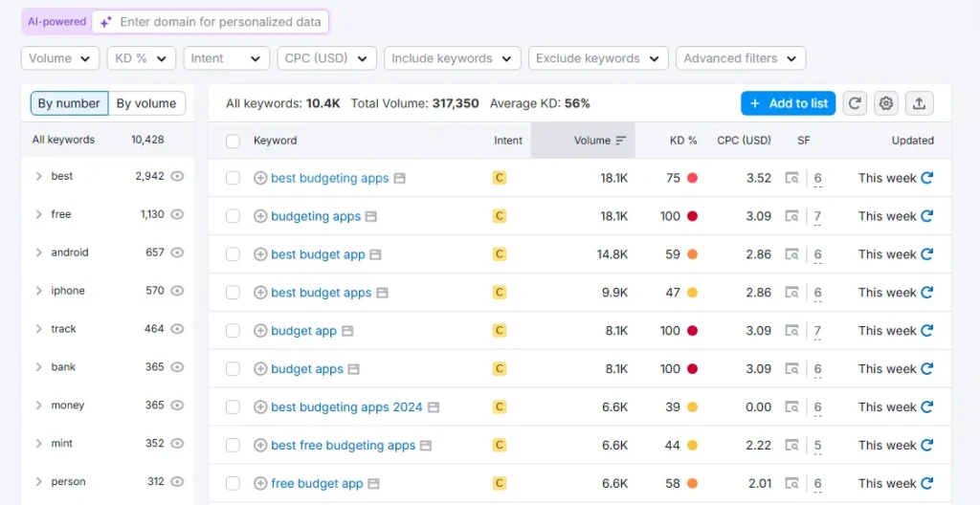Refresh metrics for 'budget apps' row
The image size is (980, 505).
coord(926,369)
